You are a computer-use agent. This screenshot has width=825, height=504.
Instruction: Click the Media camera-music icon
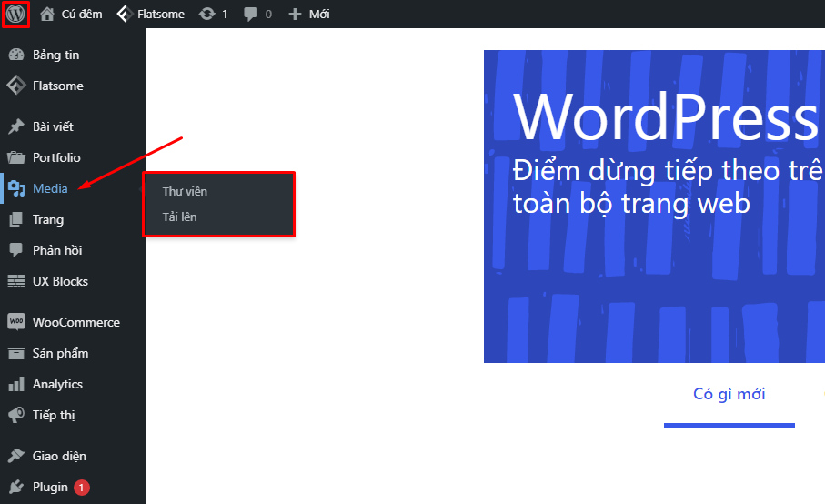coord(16,188)
